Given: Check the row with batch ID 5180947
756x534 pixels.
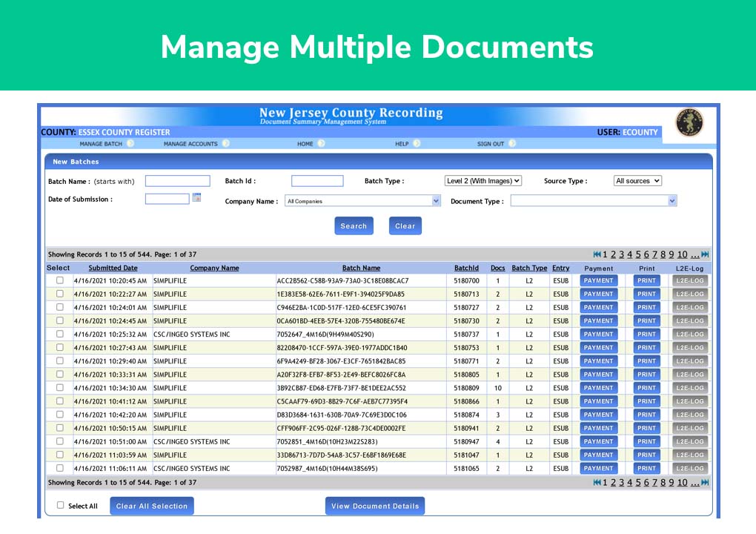Looking at the screenshot, I should click(60, 441).
